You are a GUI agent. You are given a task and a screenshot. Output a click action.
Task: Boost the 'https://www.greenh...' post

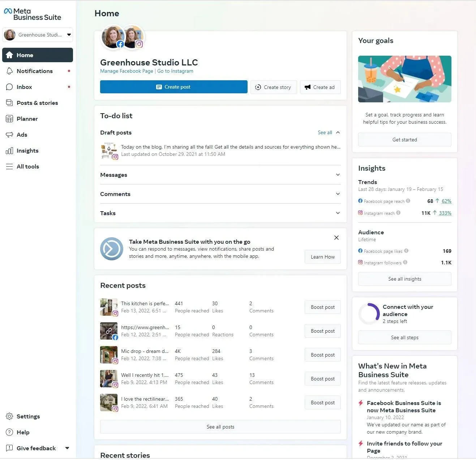point(323,331)
